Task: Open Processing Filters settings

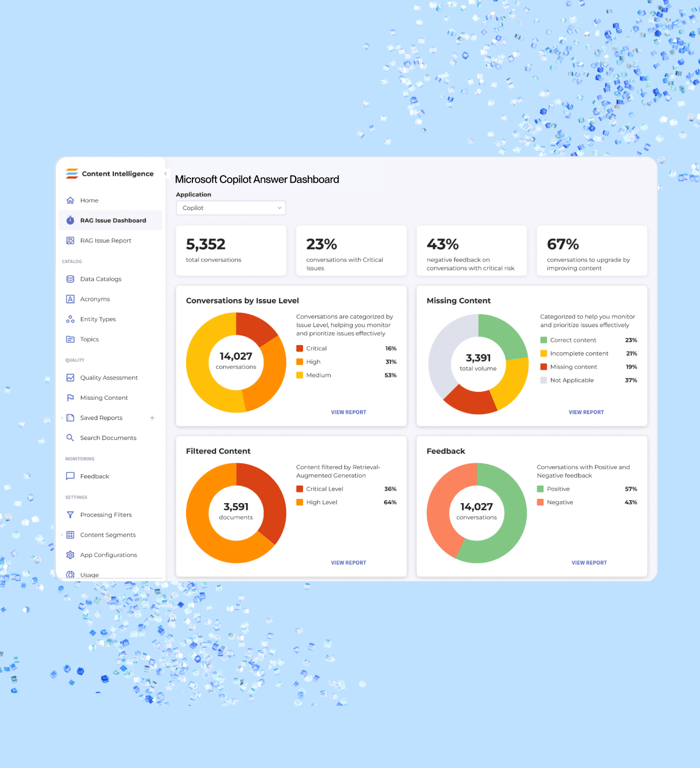Action: tap(110, 515)
